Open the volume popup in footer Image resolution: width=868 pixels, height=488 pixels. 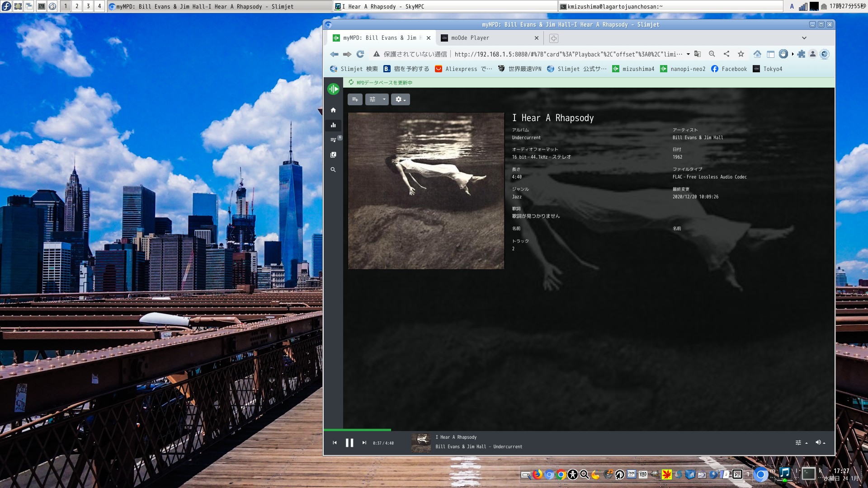coord(820,443)
